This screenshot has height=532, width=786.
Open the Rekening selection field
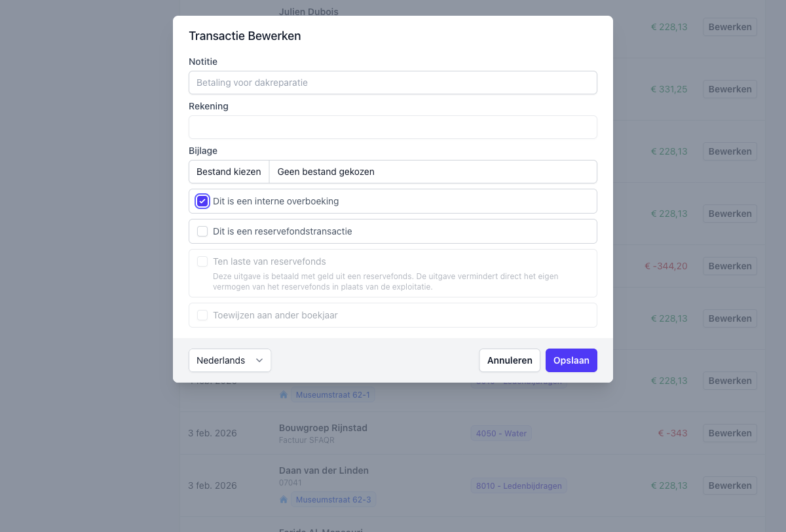coord(393,127)
